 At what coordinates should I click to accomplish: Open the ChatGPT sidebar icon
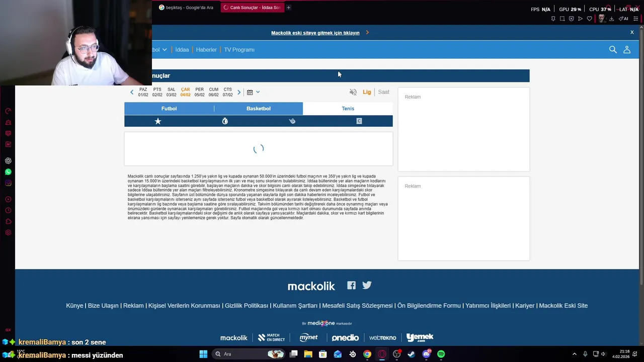point(8,161)
